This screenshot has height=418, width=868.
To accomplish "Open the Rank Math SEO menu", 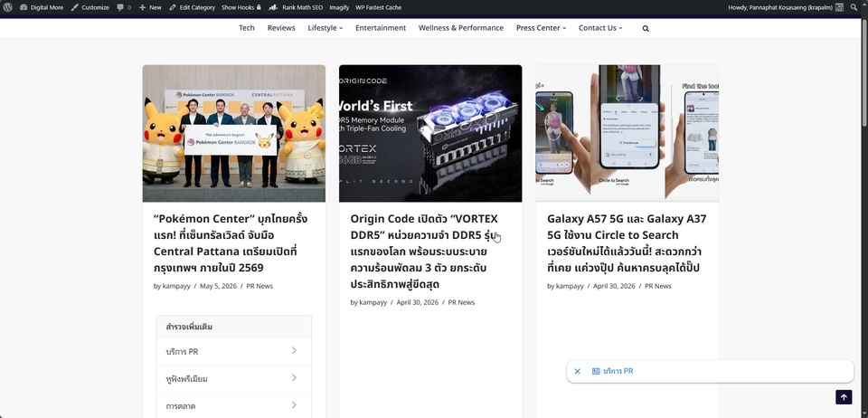I will pos(296,8).
